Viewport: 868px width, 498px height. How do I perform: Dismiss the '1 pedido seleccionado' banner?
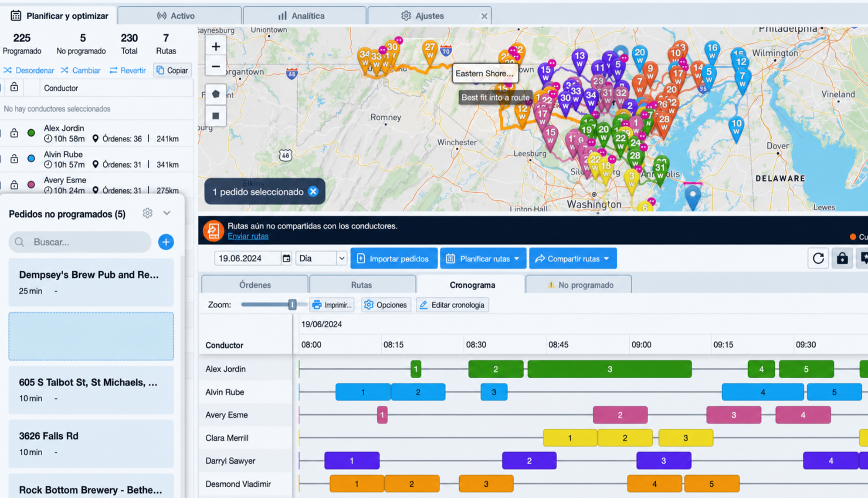click(x=313, y=192)
